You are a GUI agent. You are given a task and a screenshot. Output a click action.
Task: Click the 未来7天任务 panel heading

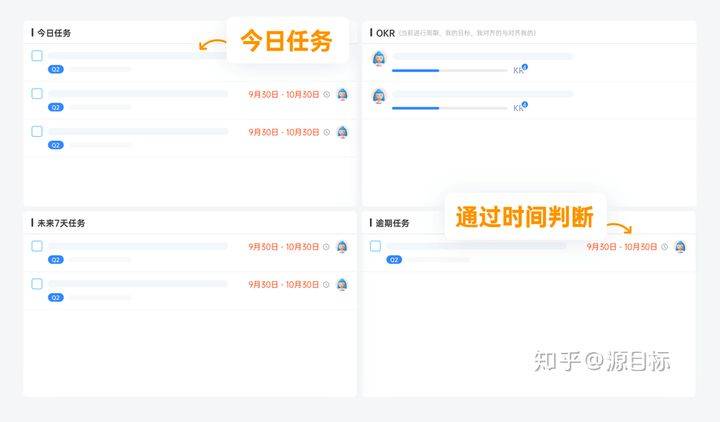point(61,223)
